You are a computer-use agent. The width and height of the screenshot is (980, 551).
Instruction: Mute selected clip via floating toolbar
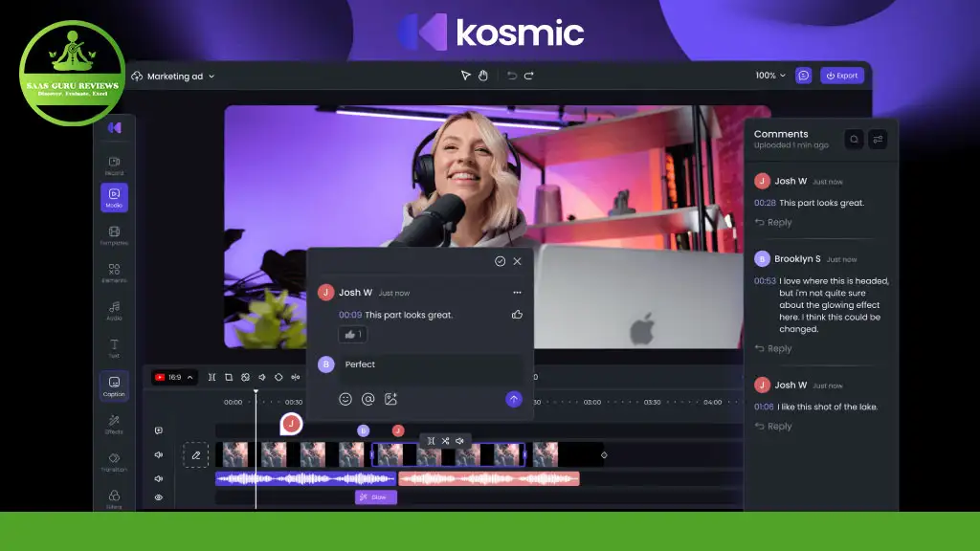pos(460,441)
